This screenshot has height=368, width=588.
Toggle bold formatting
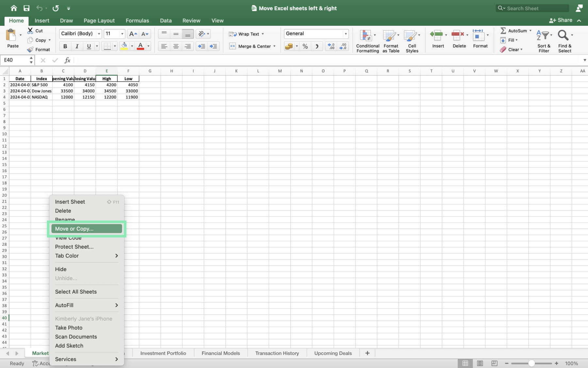(65, 46)
